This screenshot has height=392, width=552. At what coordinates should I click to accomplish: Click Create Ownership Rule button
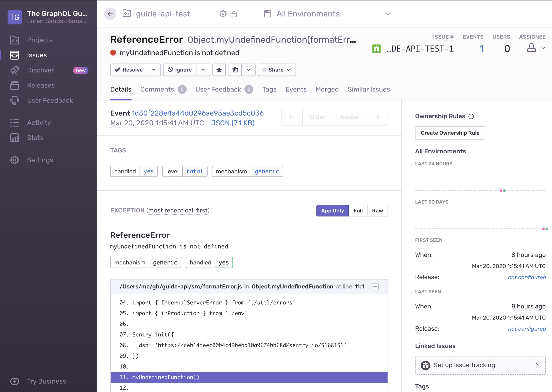[450, 133]
